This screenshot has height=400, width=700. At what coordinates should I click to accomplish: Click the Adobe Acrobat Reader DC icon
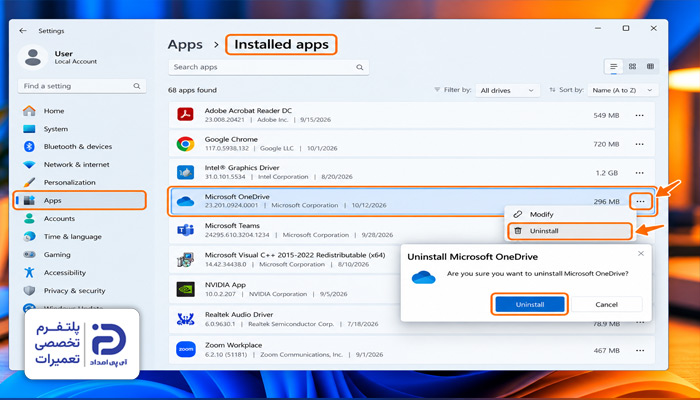pyautogui.click(x=185, y=115)
